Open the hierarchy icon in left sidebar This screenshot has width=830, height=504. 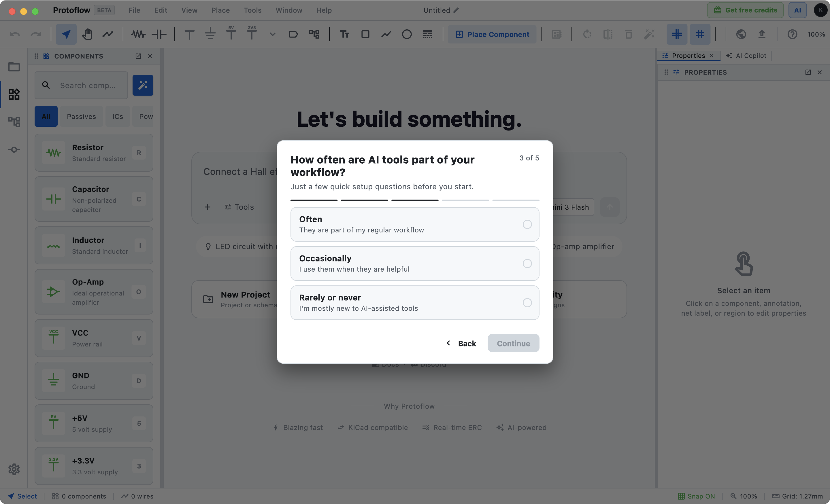14,122
